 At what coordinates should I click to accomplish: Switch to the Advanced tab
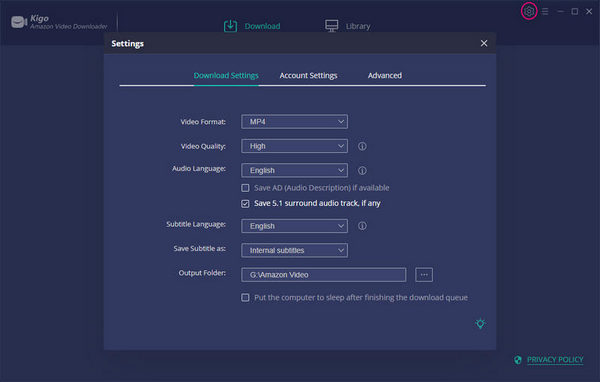385,75
